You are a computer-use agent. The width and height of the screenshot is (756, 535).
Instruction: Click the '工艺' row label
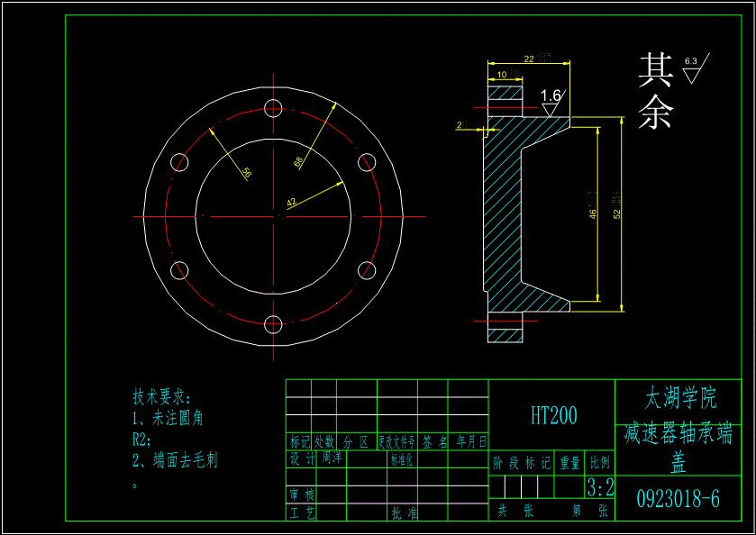(x=302, y=512)
